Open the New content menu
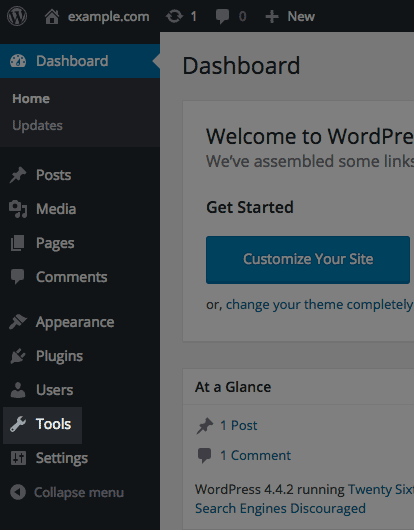 pos(301,16)
